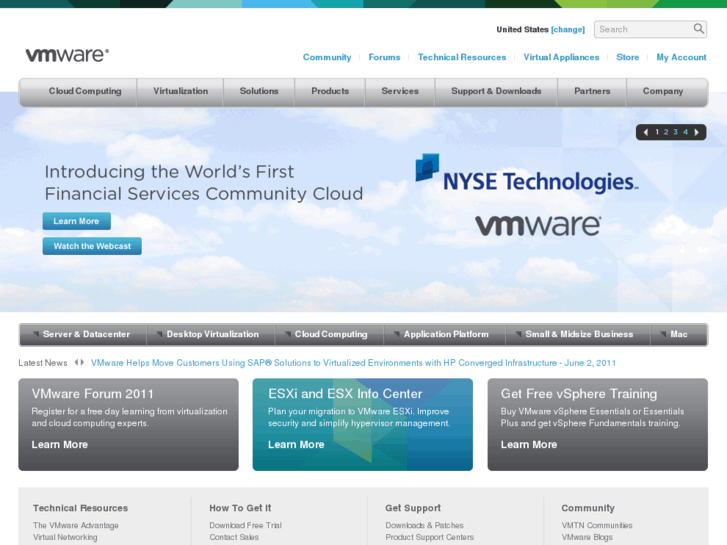Learn More about ESXi and ESX Info Center
The image size is (727, 545).
coord(296,444)
